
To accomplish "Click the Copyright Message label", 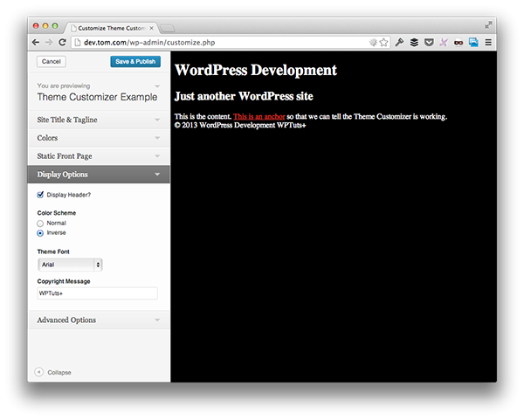I will [64, 281].
